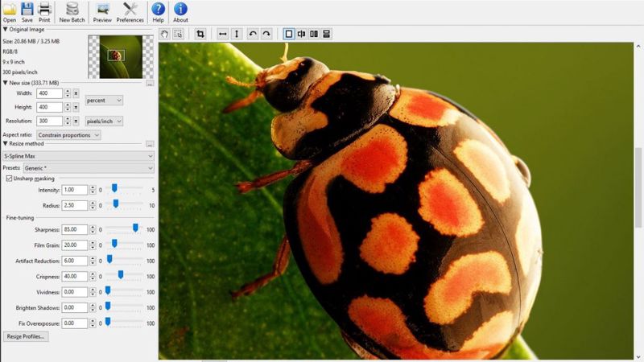The height and width of the screenshot is (362, 644).
Task: Adjust the Crispness slider
Action: 121,275
